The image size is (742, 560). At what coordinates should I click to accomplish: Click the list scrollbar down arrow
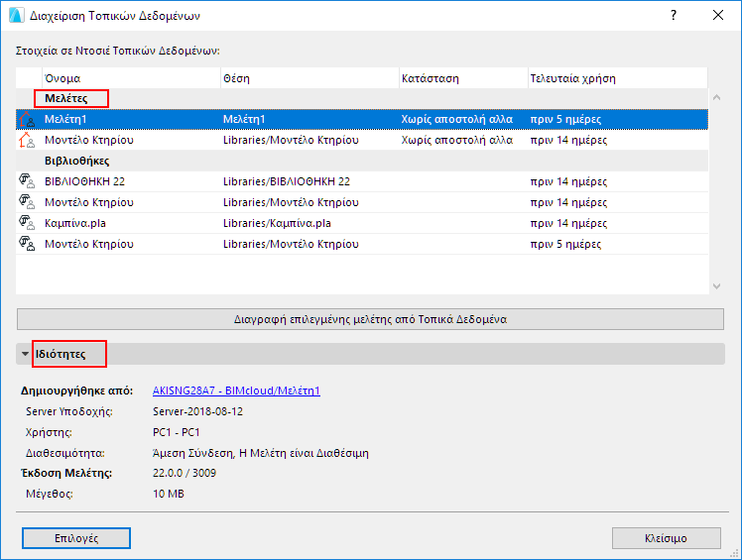click(716, 286)
